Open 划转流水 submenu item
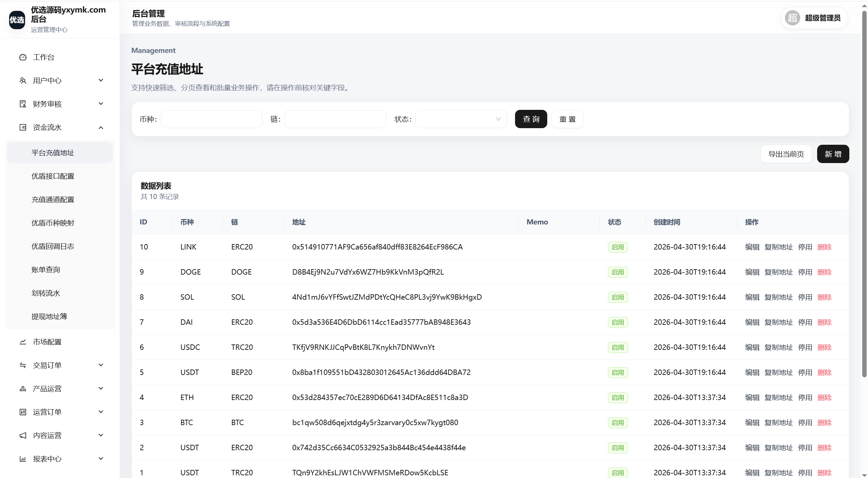The height and width of the screenshot is (478, 868). point(60,293)
